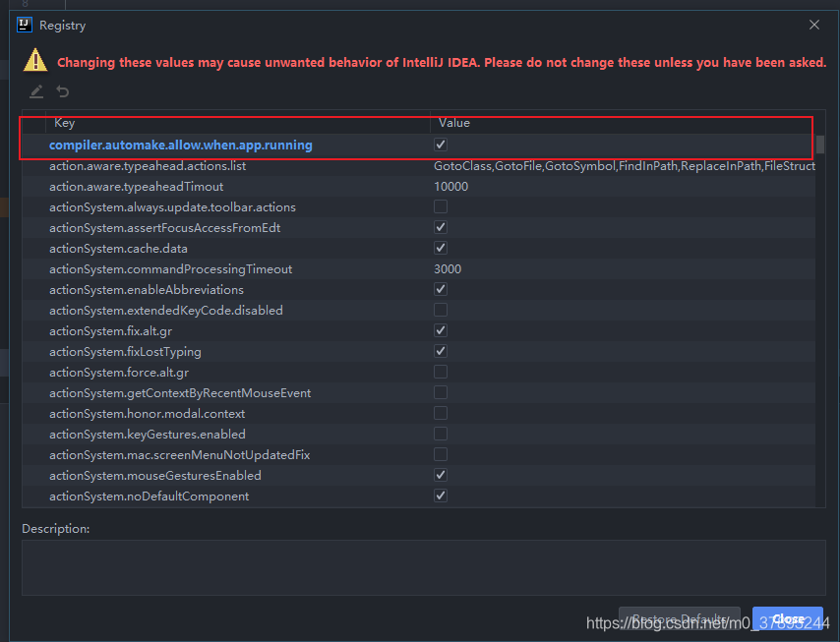Click the Key column header
This screenshot has width=840, height=642.
238,123
